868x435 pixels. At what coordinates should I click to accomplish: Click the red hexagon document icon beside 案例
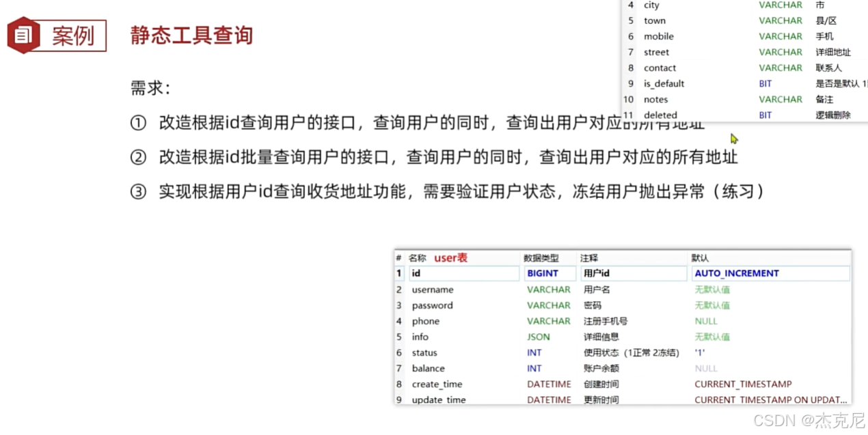coord(23,36)
